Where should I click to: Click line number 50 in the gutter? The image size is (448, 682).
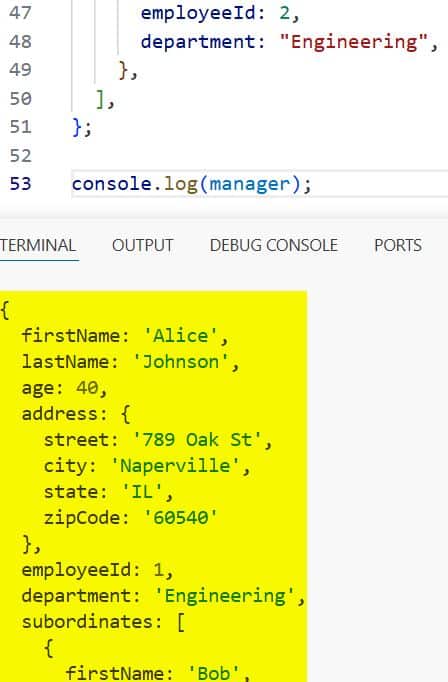point(20,99)
